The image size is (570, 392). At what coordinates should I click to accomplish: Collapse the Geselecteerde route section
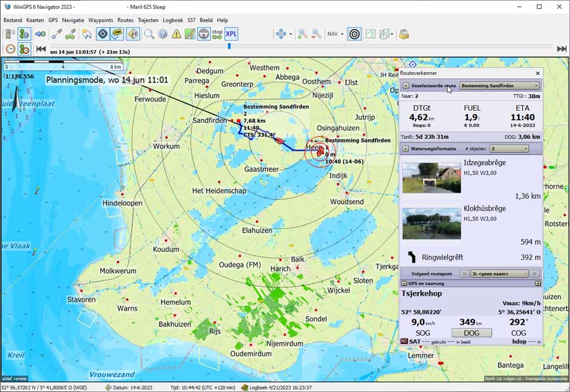pos(406,86)
